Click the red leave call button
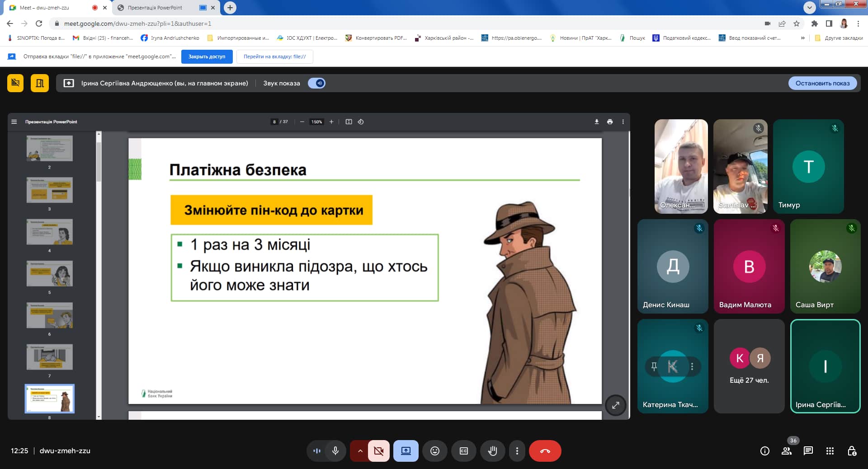 click(545, 451)
